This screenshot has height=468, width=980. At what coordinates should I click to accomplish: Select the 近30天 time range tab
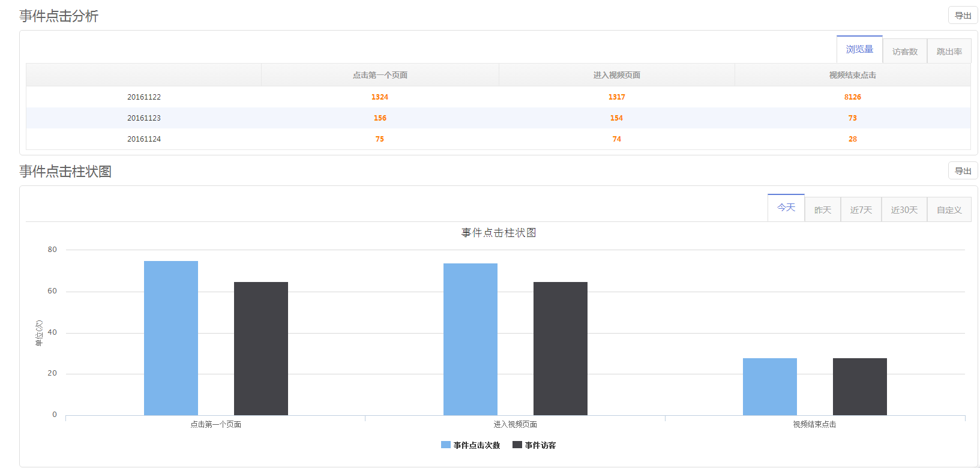[904, 210]
